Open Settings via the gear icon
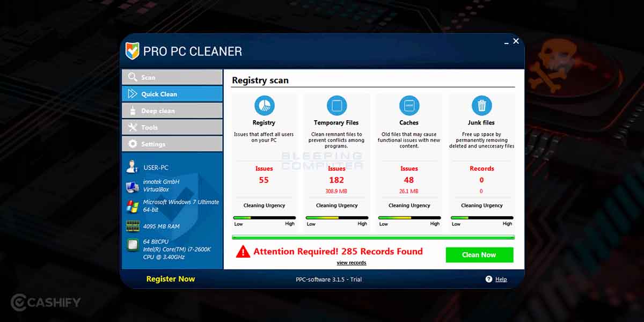 coord(133,143)
